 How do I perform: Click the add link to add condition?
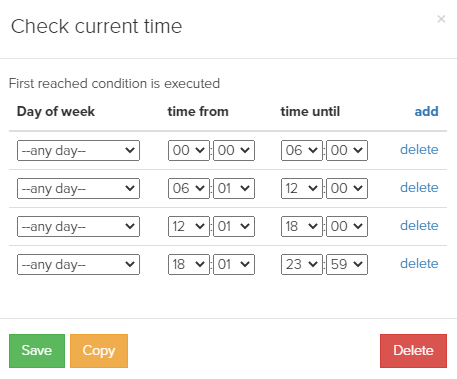click(426, 111)
